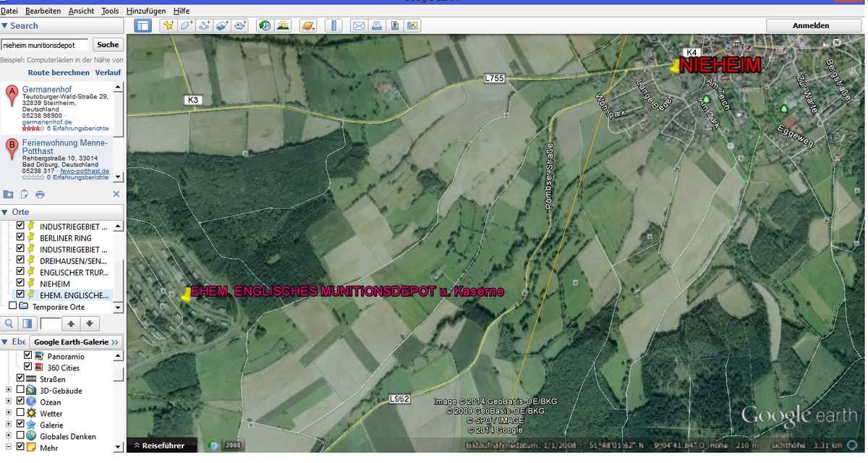This screenshot has height=463, width=868.
Task: Expand the 3D-Gebäude layer tree
Action: coord(8,391)
